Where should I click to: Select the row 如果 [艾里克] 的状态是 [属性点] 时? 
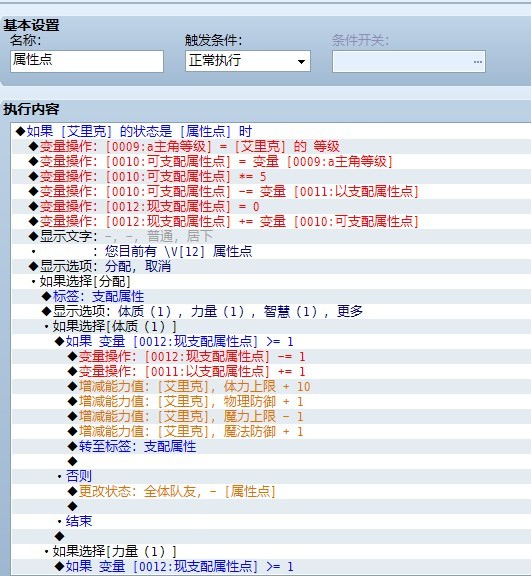[271, 131]
